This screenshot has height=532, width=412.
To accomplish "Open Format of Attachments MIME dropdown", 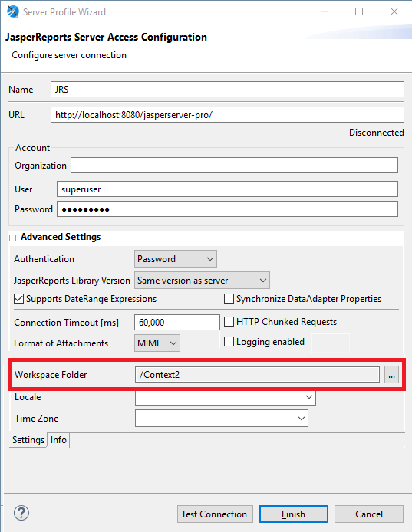I will (x=157, y=343).
